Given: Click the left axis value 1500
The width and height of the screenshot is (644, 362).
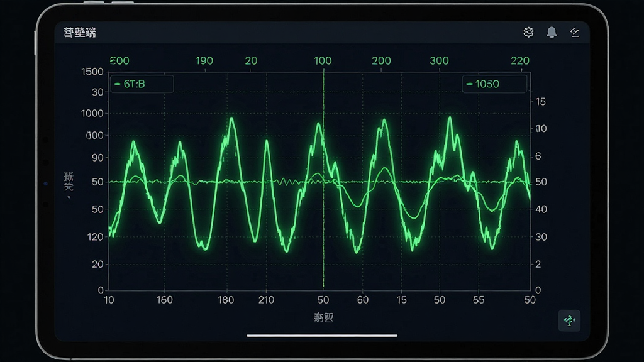Looking at the screenshot, I should tap(92, 72).
